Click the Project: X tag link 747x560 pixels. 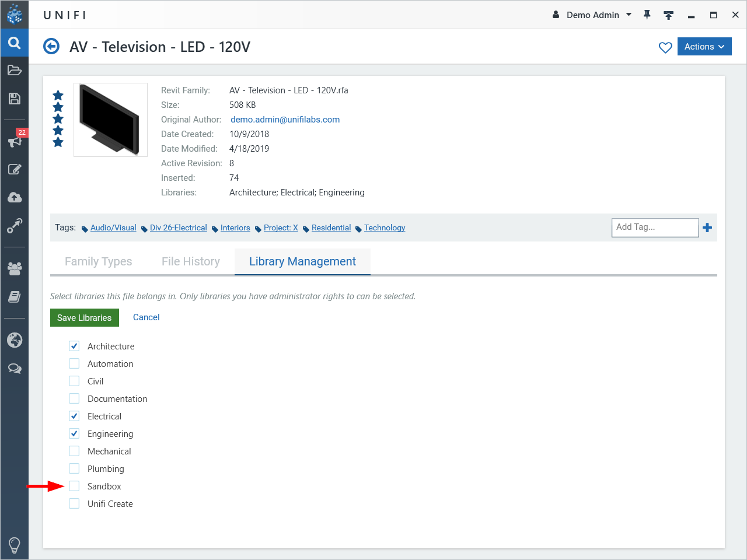tap(281, 228)
